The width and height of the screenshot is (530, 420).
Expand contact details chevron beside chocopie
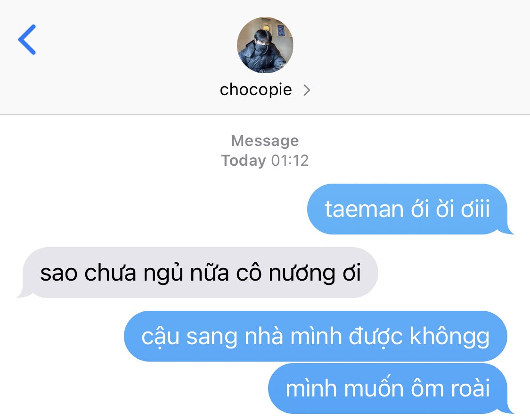click(x=307, y=90)
